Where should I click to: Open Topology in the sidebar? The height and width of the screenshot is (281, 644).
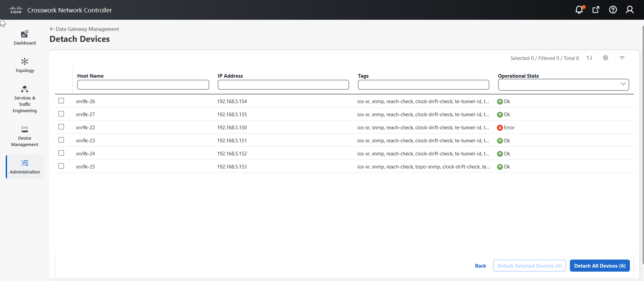(25, 65)
